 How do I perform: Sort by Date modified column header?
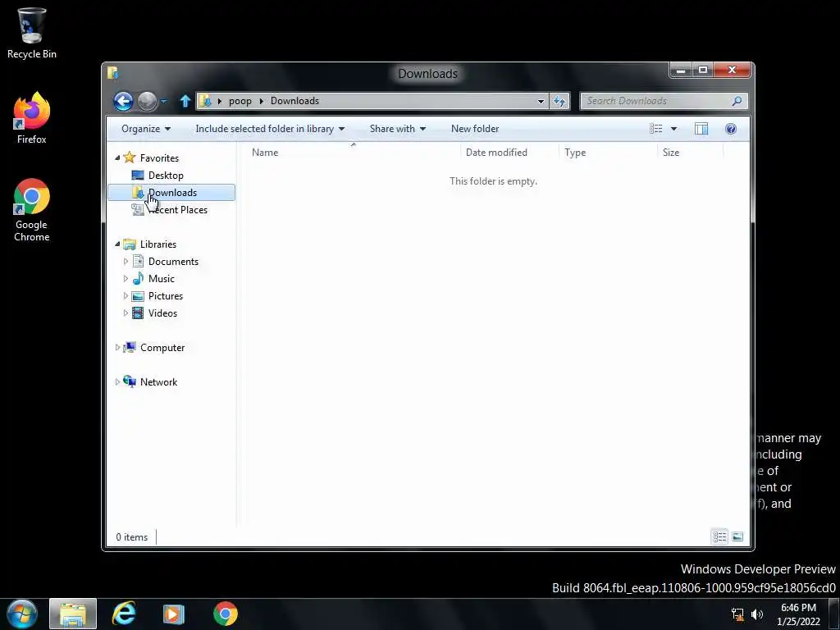(509, 152)
